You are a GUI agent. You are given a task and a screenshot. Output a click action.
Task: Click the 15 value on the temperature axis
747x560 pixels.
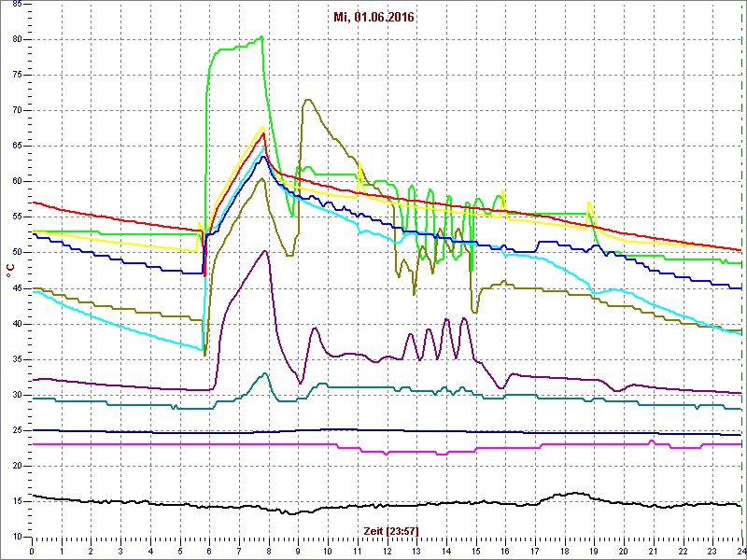click(x=17, y=501)
